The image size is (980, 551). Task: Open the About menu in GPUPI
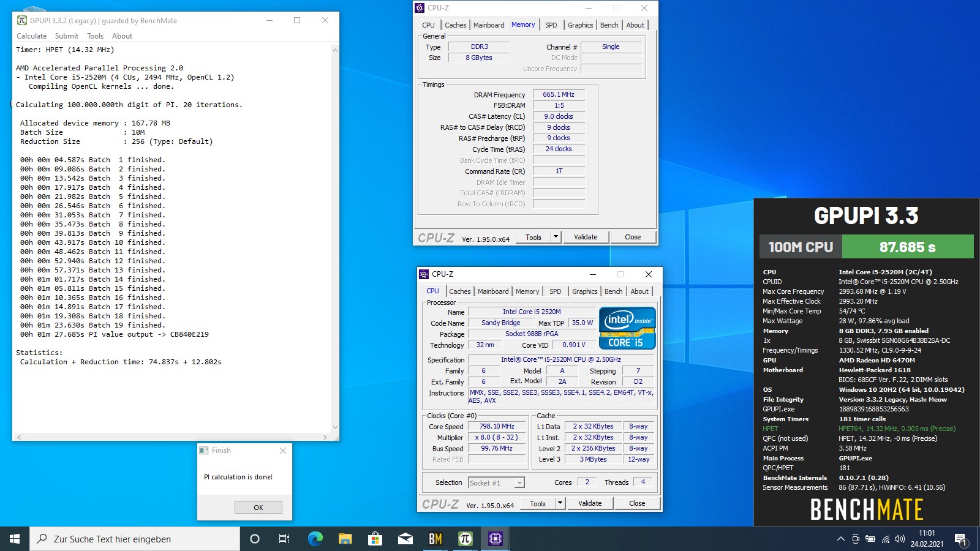coord(122,36)
